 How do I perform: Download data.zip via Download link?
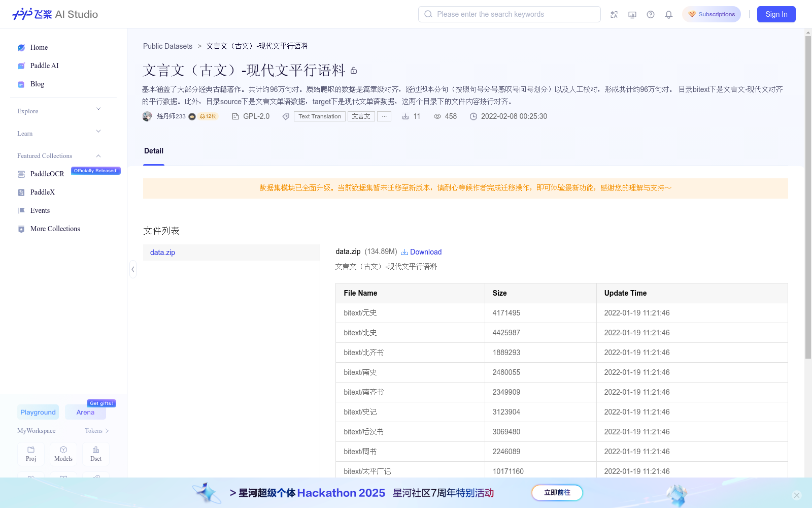tap(421, 252)
